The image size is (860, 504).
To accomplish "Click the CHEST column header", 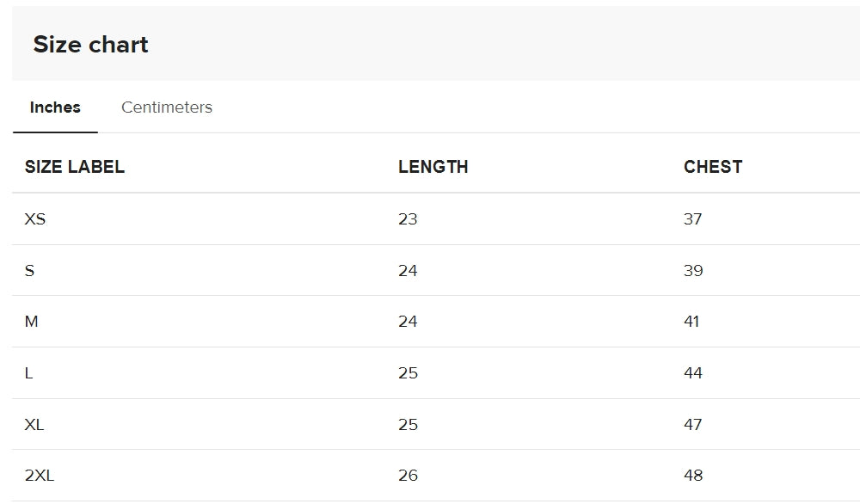I will click(713, 167).
